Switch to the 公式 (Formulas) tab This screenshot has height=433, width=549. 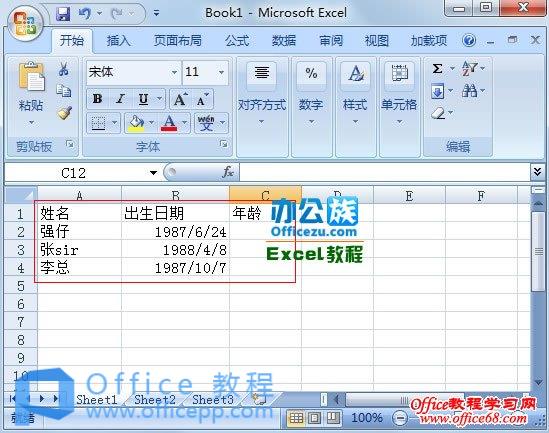pyautogui.click(x=237, y=41)
